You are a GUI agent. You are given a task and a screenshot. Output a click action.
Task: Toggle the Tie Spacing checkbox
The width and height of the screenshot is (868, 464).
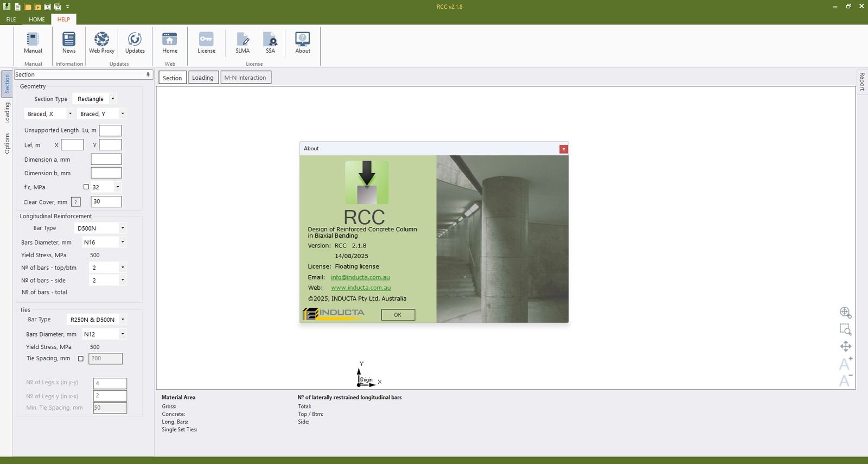(81, 359)
